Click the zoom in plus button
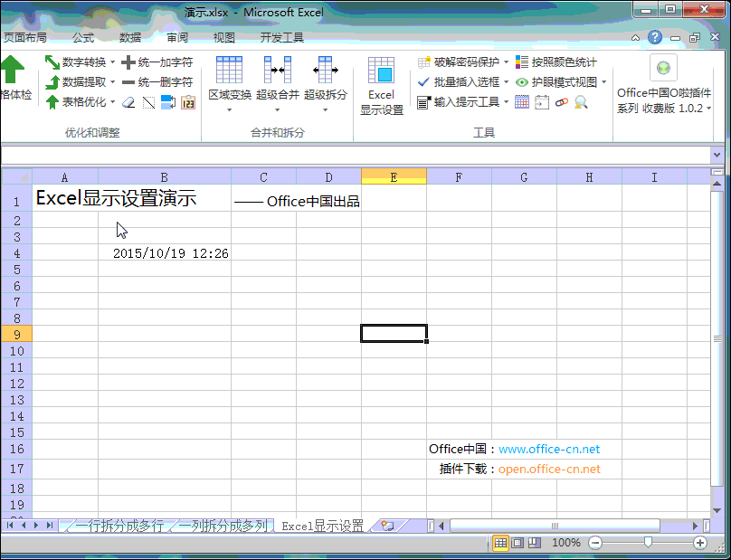The image size is (731, 560). [x=699, y=542]
